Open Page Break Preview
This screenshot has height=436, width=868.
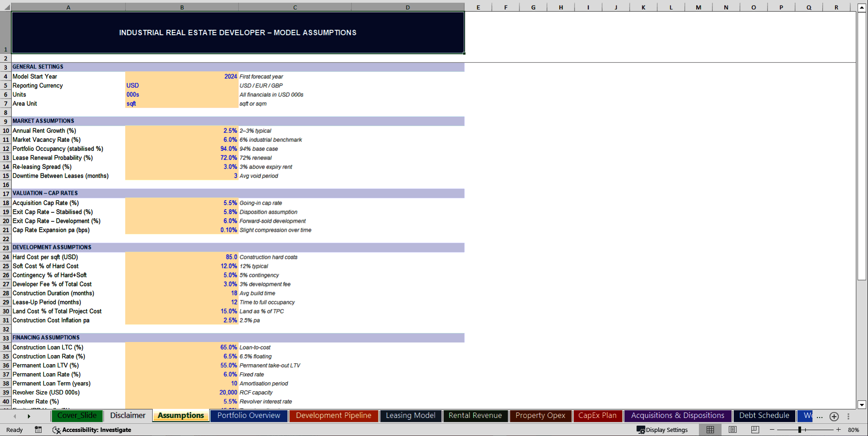click(x=754, y=430)
